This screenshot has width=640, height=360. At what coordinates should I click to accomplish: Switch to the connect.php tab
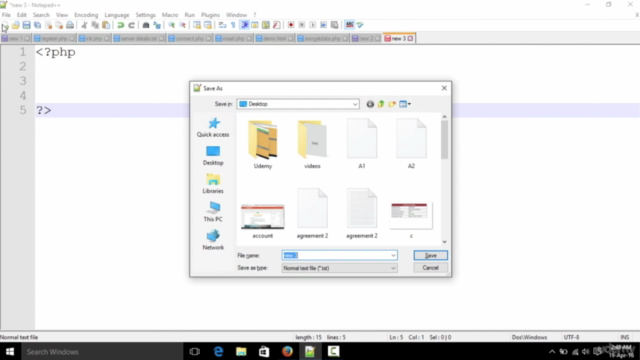pyautogui.click(x=189, y=38)
